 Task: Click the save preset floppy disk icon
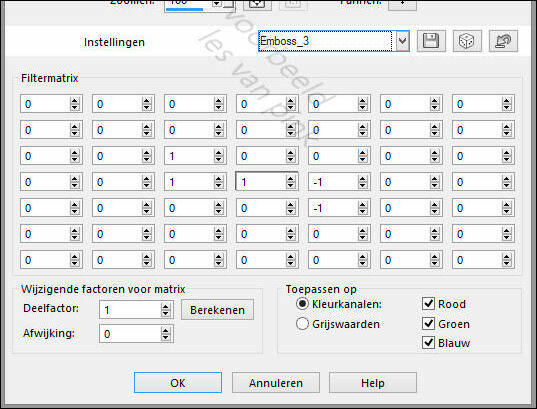[431, 41]
